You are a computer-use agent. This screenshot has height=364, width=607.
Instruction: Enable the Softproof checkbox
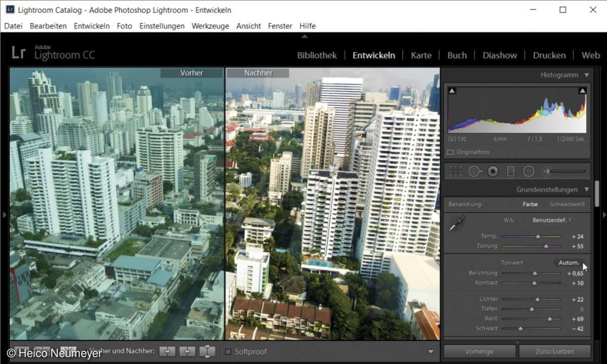click(x=228, y=351)
